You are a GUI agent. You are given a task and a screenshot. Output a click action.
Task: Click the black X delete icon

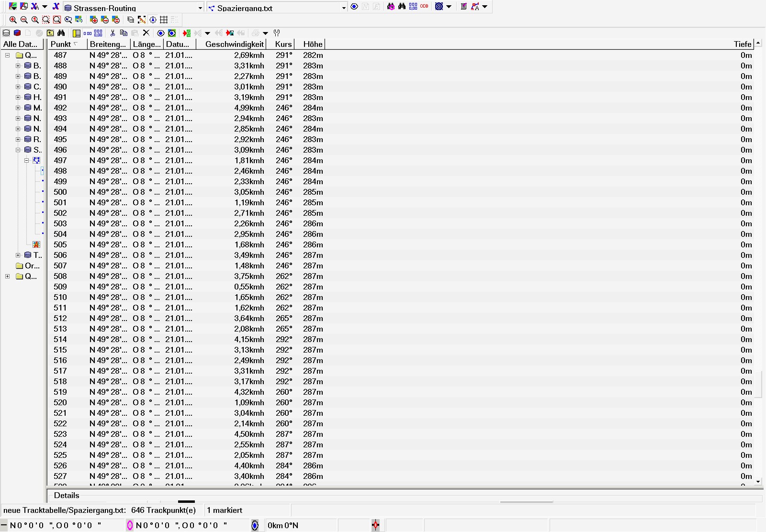[x=146, y=33]
